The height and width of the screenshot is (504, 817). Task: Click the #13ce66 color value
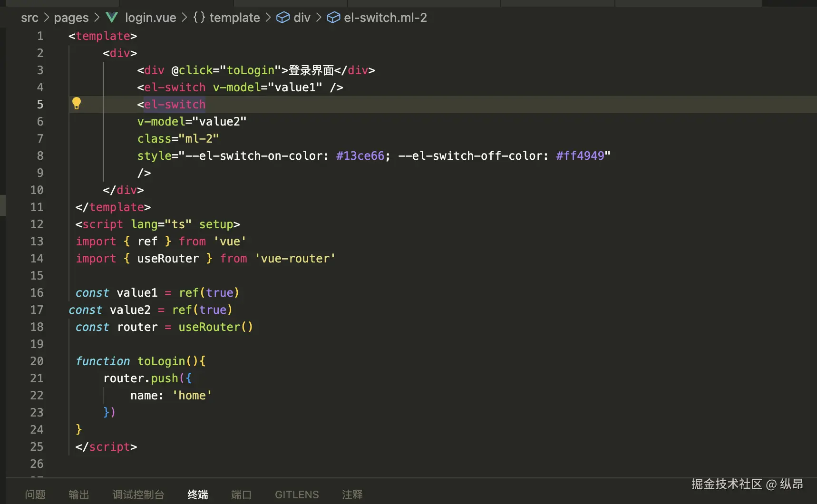tap(360, 156)
